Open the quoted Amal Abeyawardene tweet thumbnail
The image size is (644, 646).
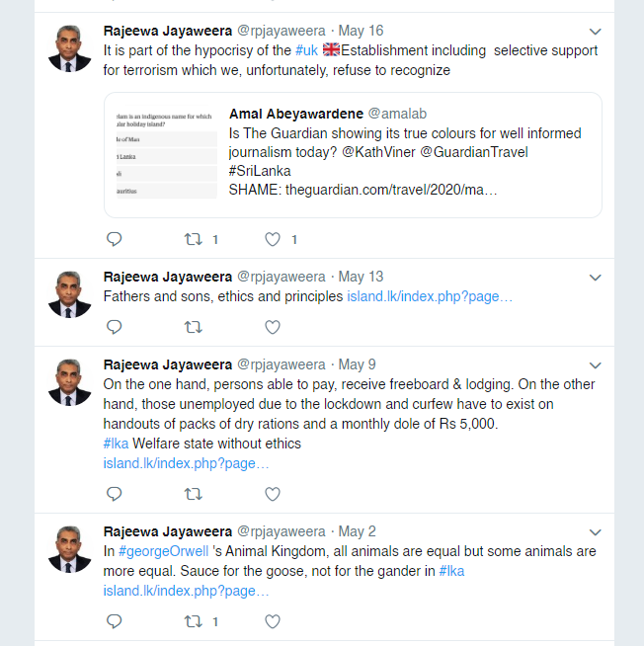tap(167, 154)
